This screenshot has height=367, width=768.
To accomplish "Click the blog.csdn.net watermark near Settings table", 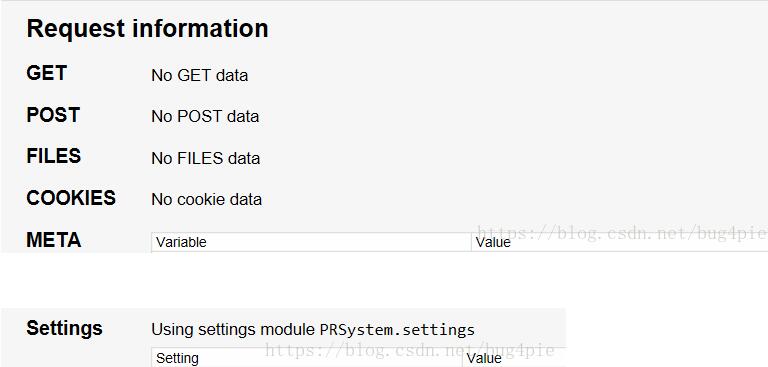I will click(409, 350).
